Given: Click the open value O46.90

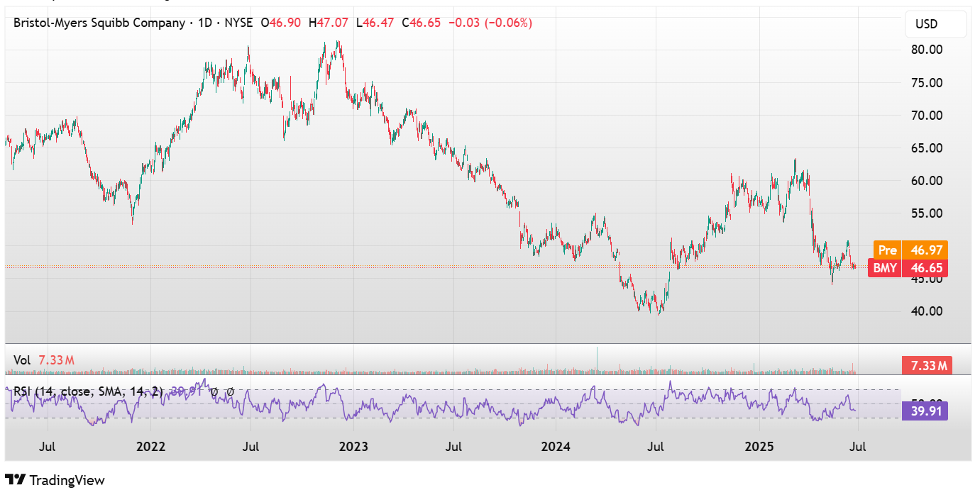Looking at the screenshot, I should click(282, 23).
